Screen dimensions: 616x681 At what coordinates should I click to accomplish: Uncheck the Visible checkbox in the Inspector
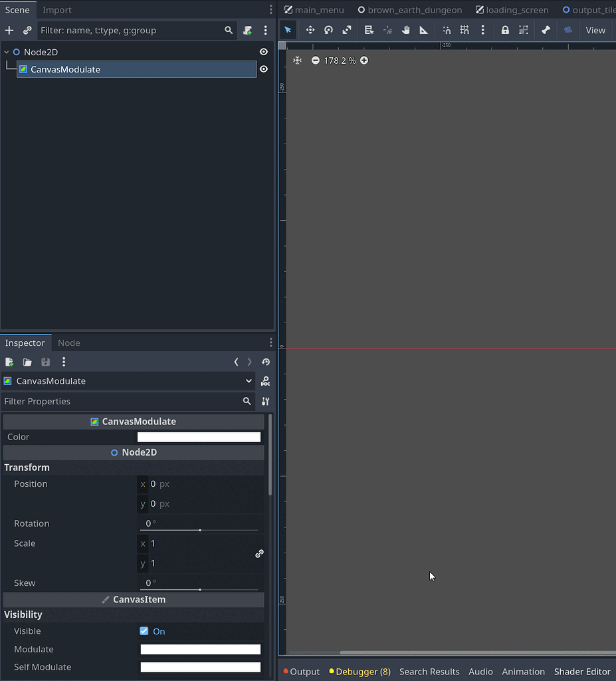[144, 631]
